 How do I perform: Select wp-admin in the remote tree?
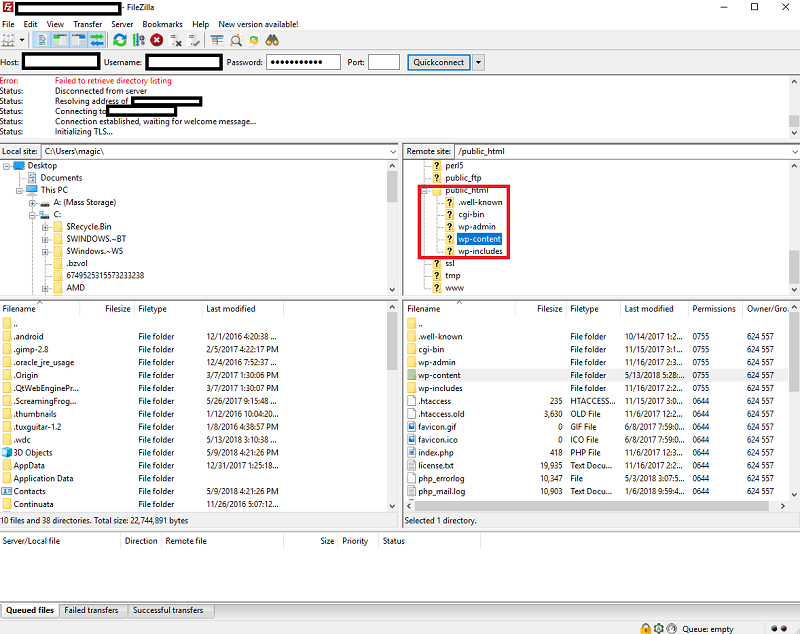(477, 226)
